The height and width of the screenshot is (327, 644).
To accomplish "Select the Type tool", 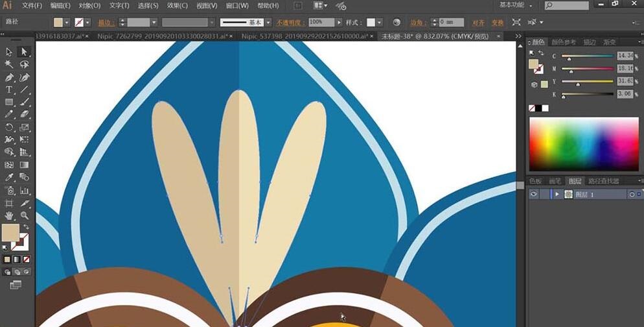I will pyautogui.click(x=9, y=90).
